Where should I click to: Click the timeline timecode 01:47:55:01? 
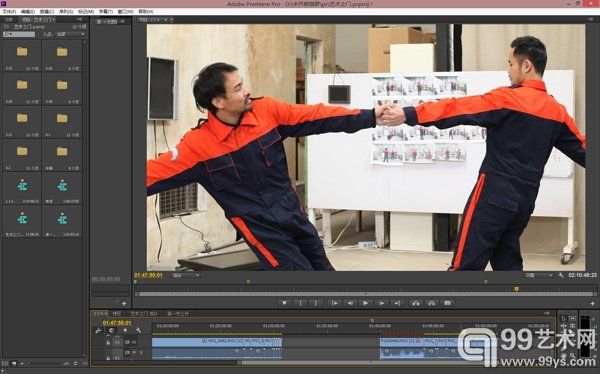(x=117, y=323)
